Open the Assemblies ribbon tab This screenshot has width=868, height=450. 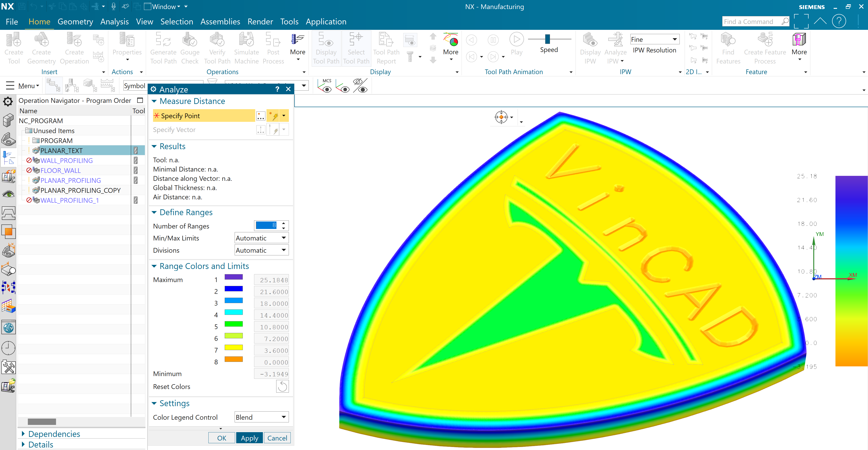[x=220, y=21]
